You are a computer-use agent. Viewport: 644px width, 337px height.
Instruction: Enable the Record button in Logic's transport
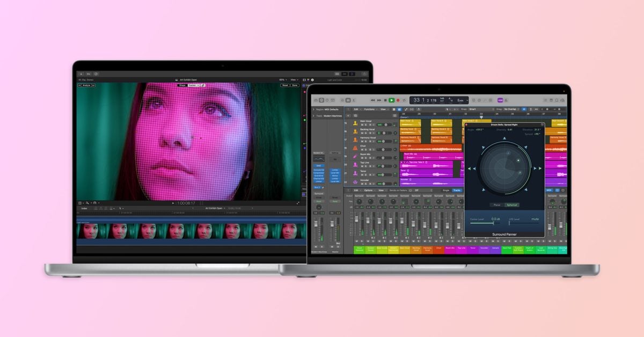398,100
